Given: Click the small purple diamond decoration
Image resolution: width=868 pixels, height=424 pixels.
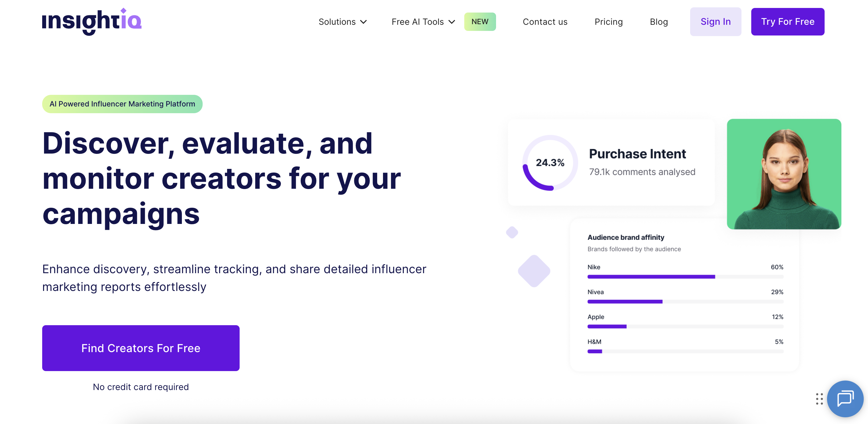Looking at the screenshot, I should coord(512,232).
